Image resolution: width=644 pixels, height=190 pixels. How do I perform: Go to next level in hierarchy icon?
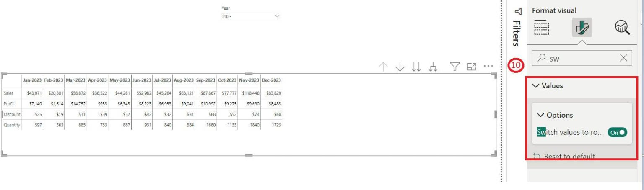coord(416,67)
